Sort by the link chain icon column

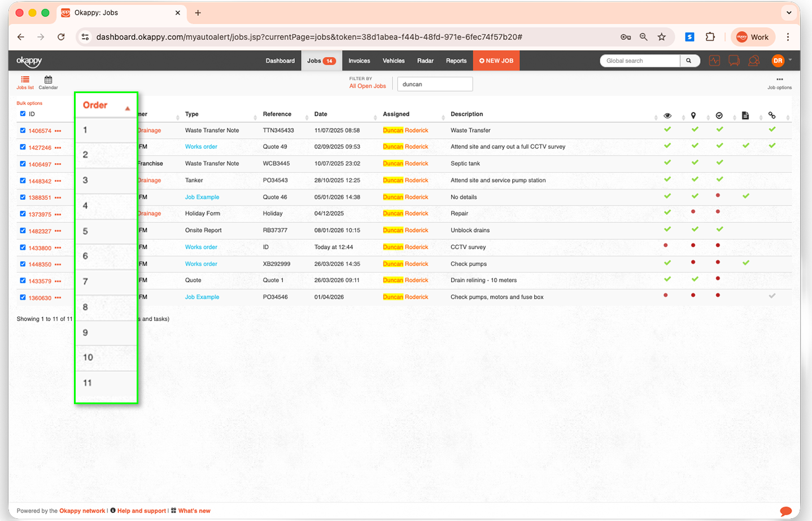[x=772, y=116]
